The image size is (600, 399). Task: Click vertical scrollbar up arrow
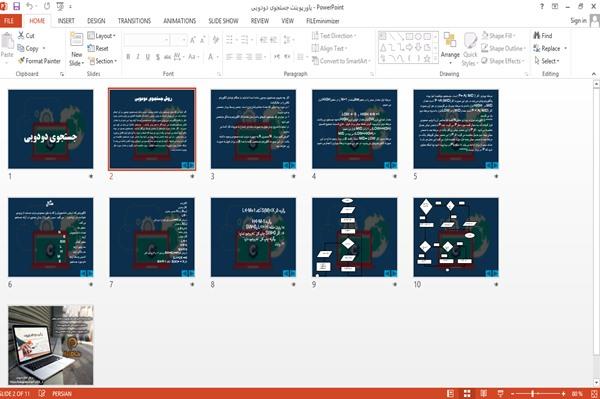(596, 84)
